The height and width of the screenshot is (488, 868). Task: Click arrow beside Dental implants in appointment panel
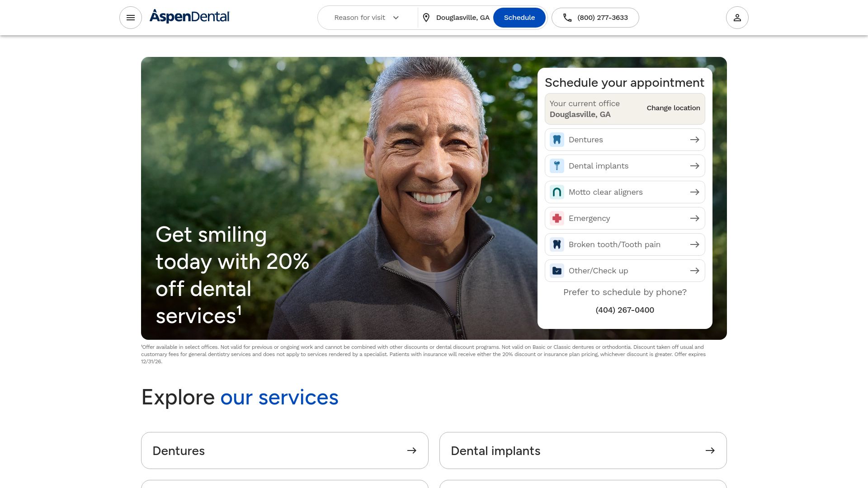[x=695, y=166]
